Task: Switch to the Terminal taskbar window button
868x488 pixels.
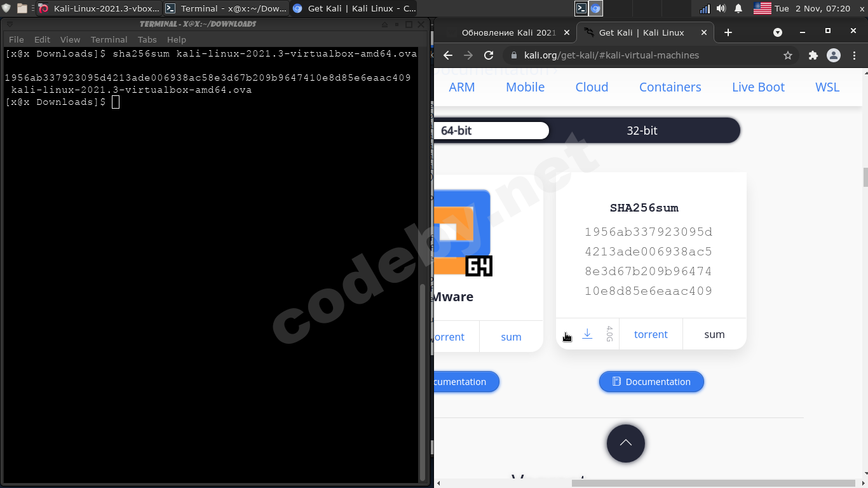Action: (x=226, y=8)
